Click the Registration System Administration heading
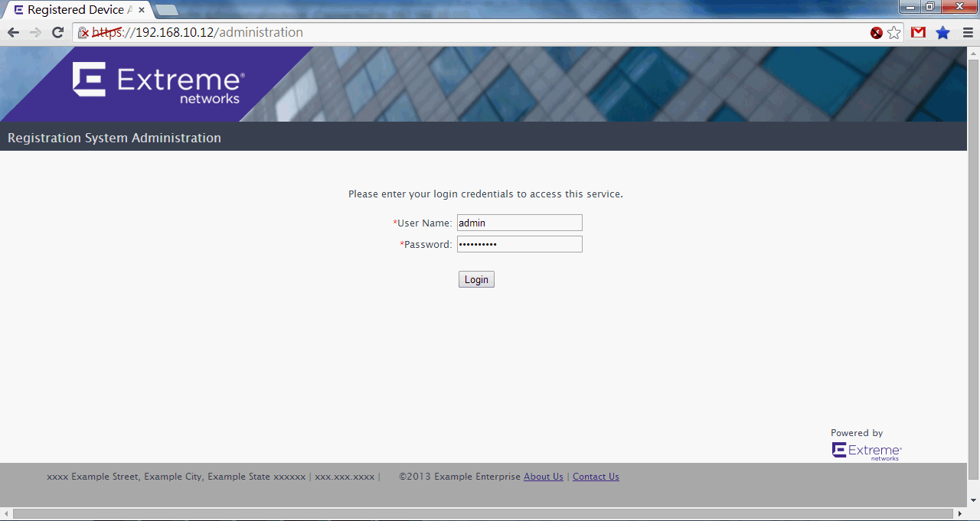This screenshot has width=980, height=521. coord(114,138)
